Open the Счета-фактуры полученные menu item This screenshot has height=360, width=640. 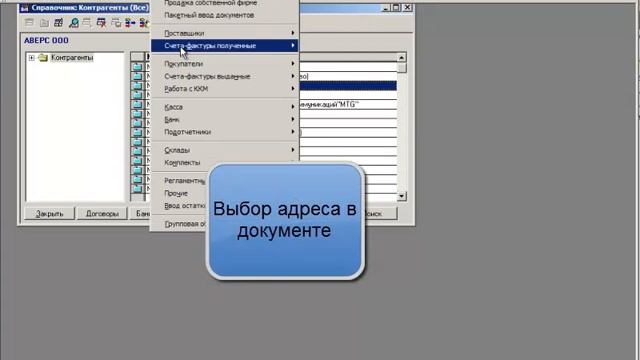click(224, 46)
